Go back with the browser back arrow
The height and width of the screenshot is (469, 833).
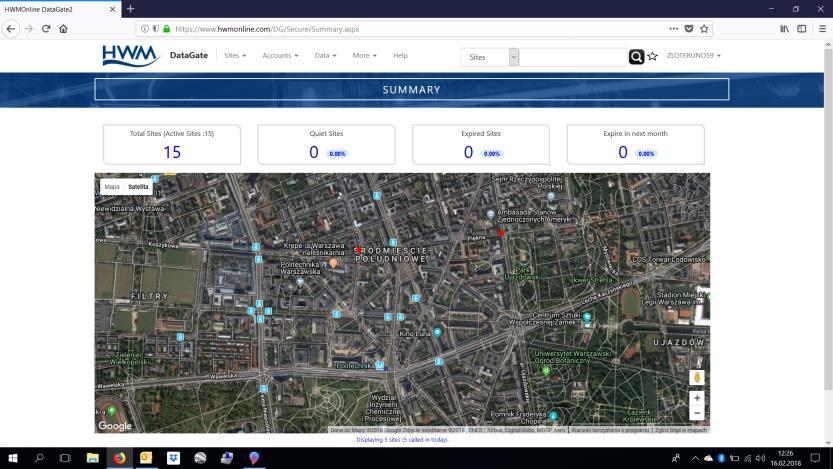[11, 29]
